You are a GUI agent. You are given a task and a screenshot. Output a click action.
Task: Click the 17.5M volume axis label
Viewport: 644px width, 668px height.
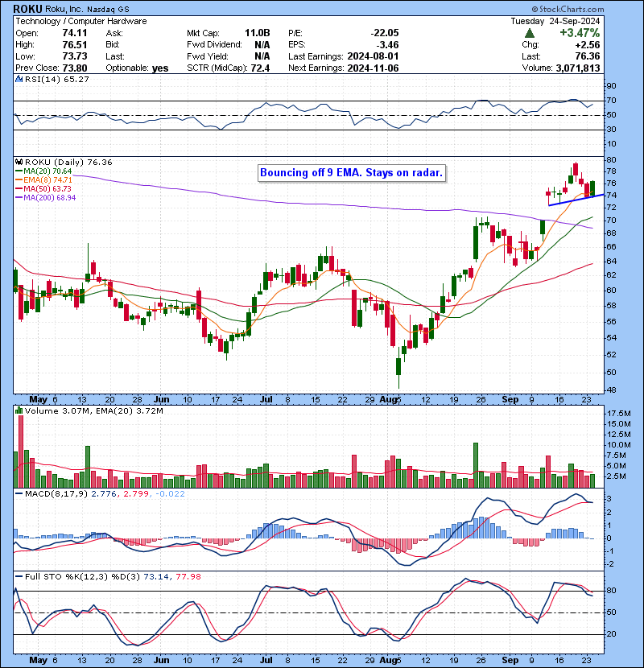[x=619, y=413]
